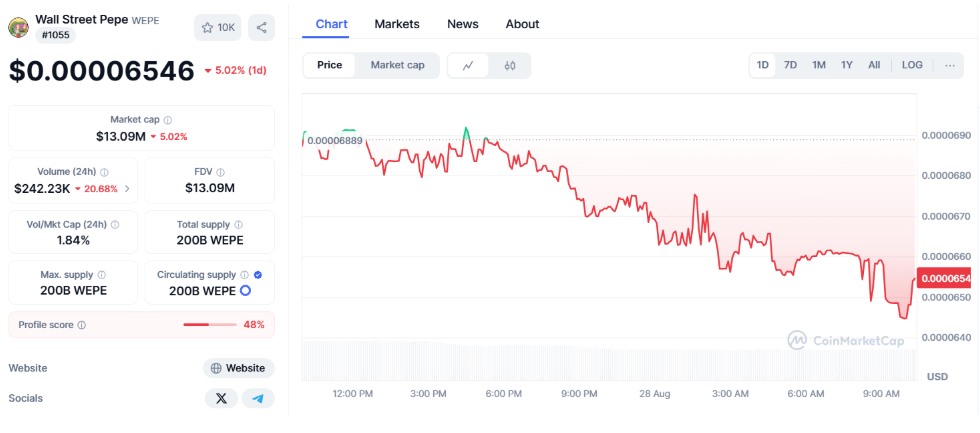Screen dimensions: 980x433
Task: Switch to candlestick chart view icon
Action: coord(510,66)
